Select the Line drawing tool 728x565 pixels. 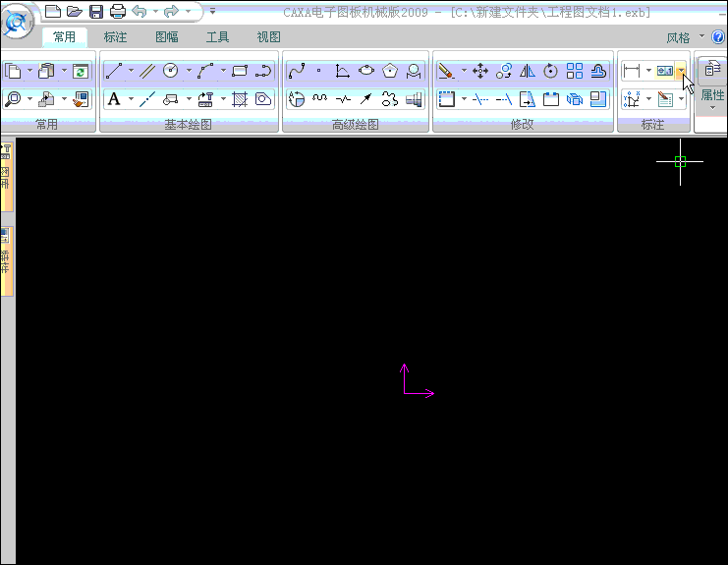113,71
